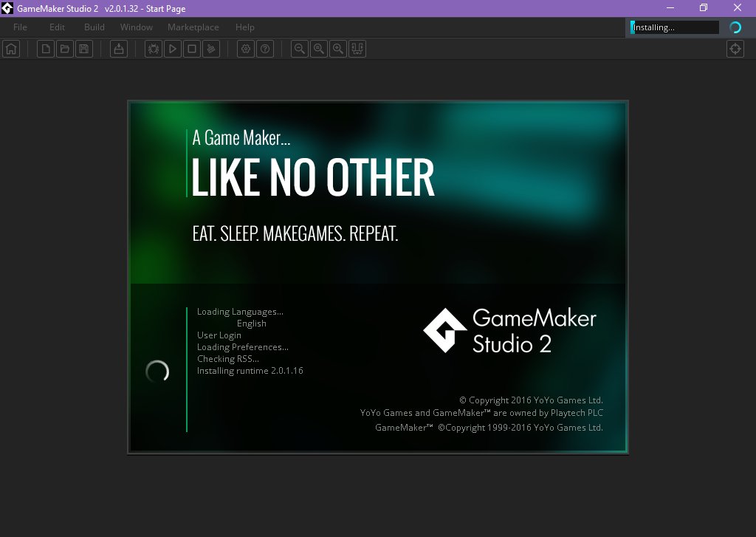This screenshot has width=756, height=537.
Task: Click '© Copyright 2016 YoYo Games Ltd.' text
Action: [x=531, y=400]
